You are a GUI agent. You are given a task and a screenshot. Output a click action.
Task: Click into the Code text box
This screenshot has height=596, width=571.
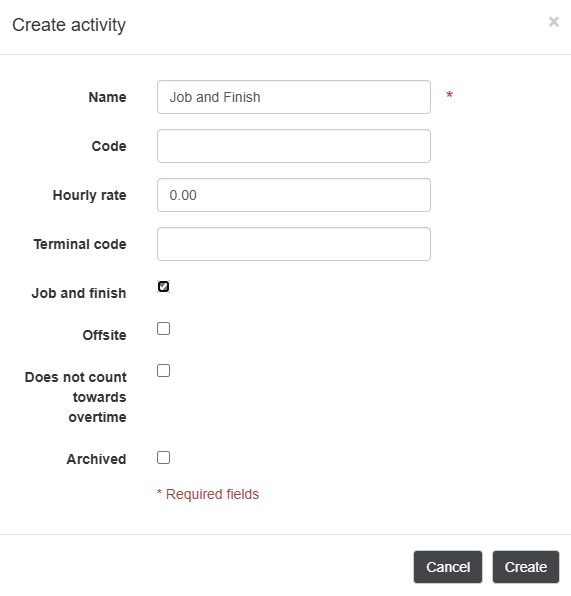[294, 146]
